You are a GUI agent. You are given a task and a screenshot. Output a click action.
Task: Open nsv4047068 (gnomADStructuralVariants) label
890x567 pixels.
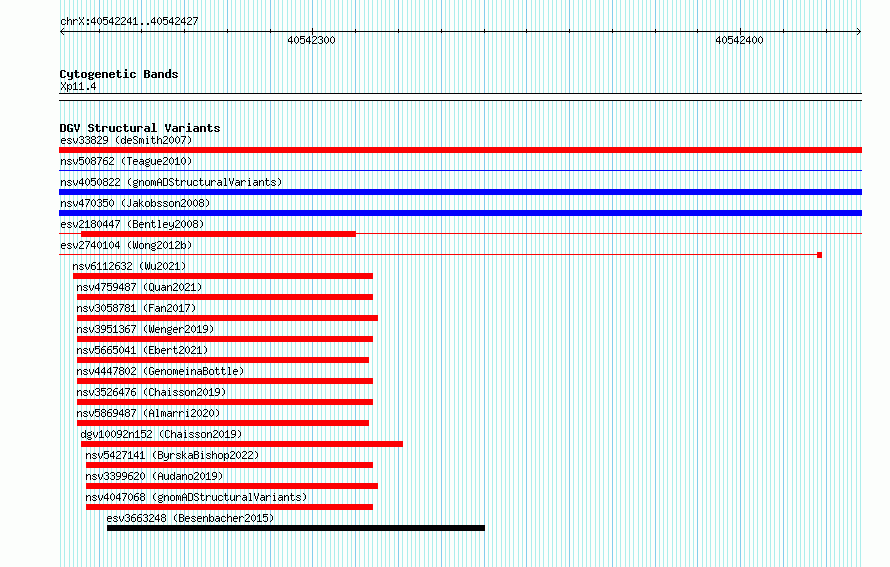[196, 497]
